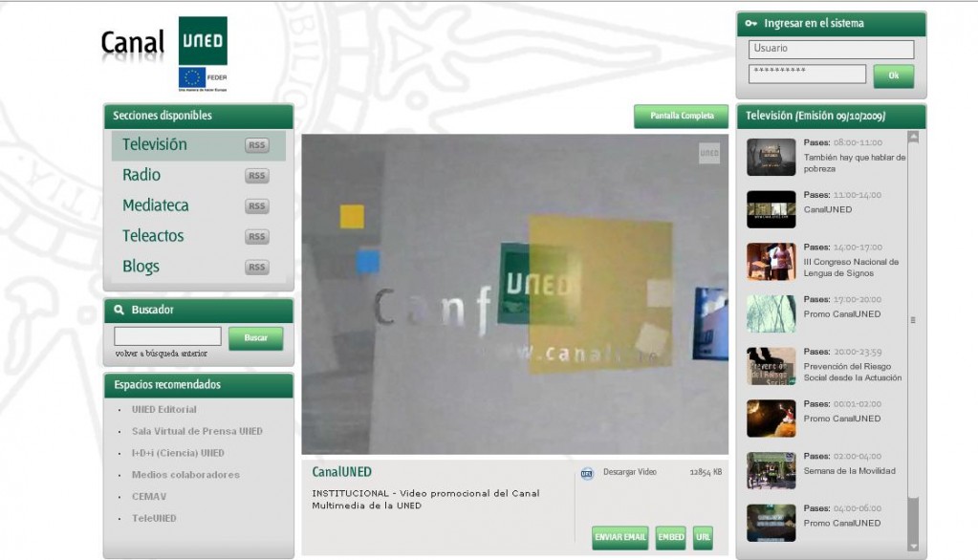Open the Mediateca RSS feed
This screenshot has height=560, width=978.
click(257, 206)
